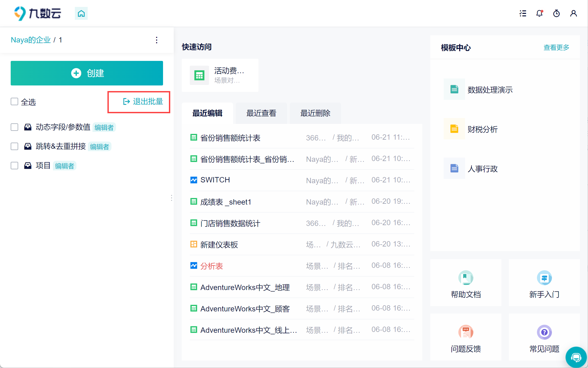Click the sidebar collapse handle
The image size is (588, 368).
point(172,198)
